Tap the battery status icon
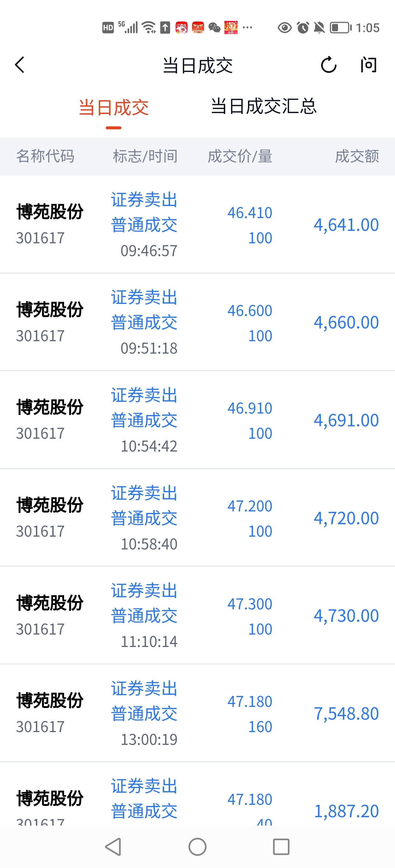This screenshot has width=395, height=868. [341, 28]
